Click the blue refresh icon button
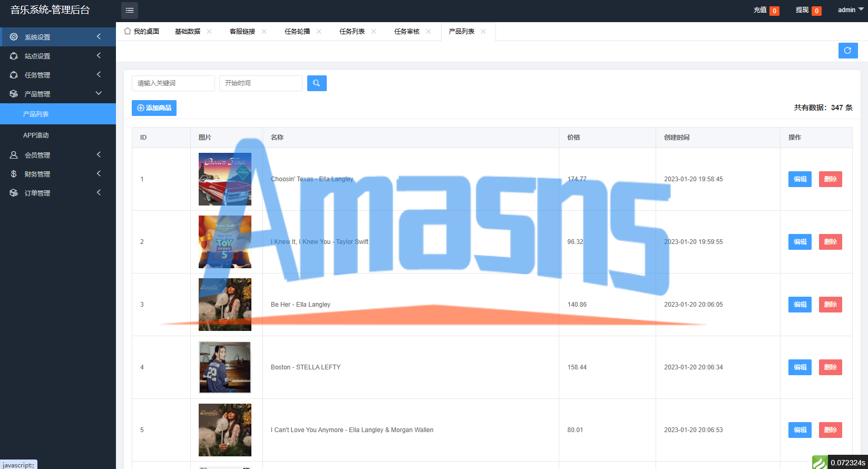The width and height of the screenshot is (868, 469). coord(848,51)
